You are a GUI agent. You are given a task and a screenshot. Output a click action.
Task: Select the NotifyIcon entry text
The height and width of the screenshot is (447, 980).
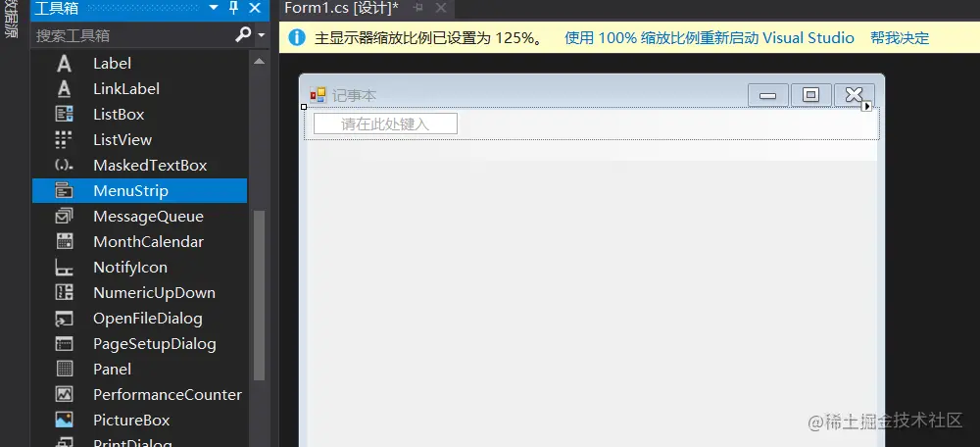point(130,268)
